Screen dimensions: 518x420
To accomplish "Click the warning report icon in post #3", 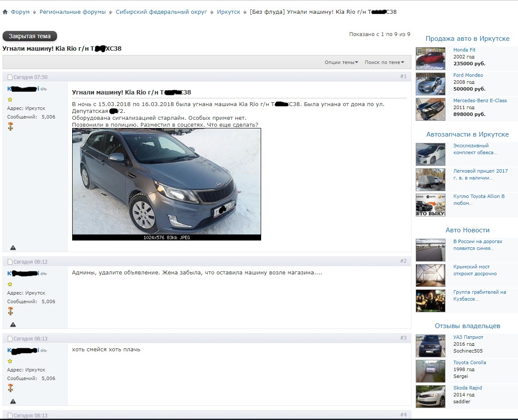I will (13, 402).
